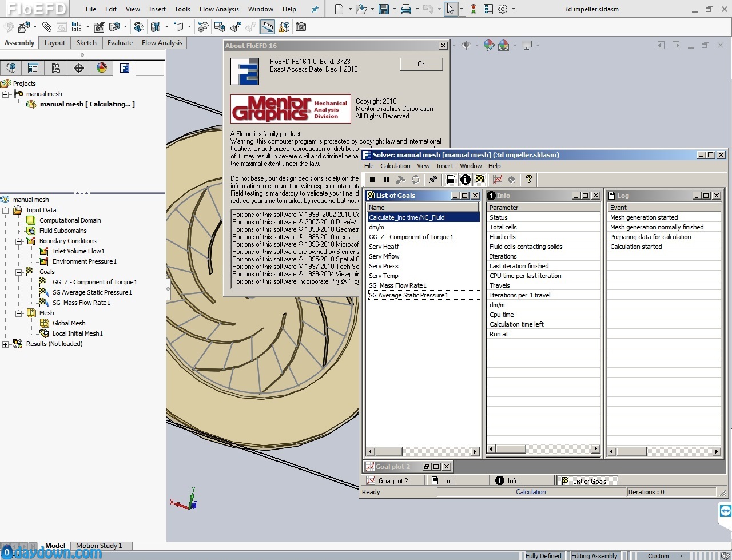
Task: Open the PropertyManager tab
Action: coord(33,68)
